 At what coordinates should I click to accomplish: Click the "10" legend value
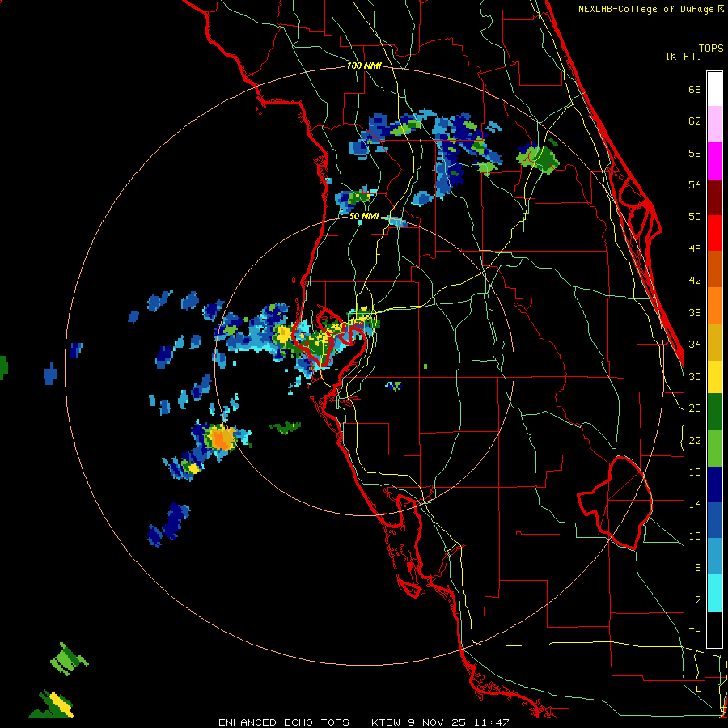695,535
